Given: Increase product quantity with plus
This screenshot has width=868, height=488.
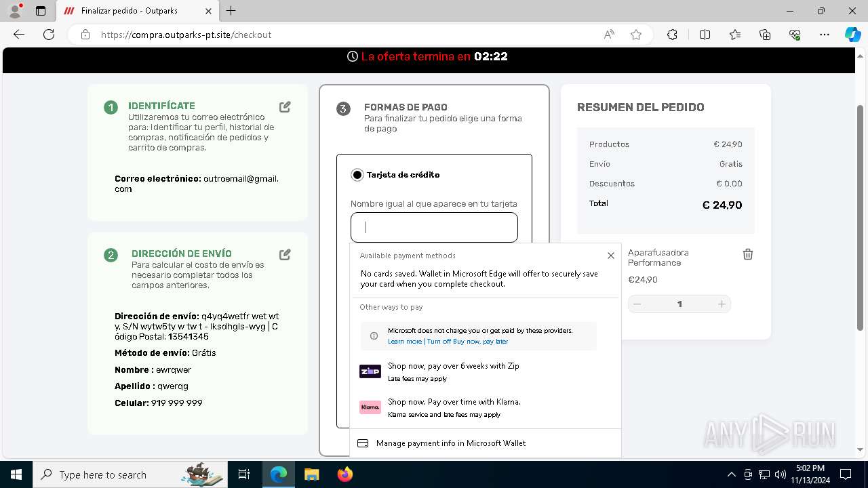Looking at the screenshot, I should pos(722,304).
